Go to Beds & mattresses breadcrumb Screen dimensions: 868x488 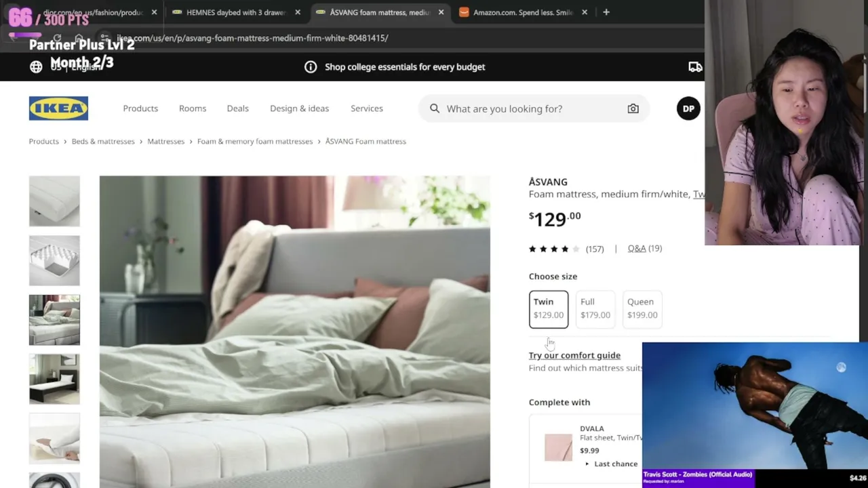coord(103,141)
